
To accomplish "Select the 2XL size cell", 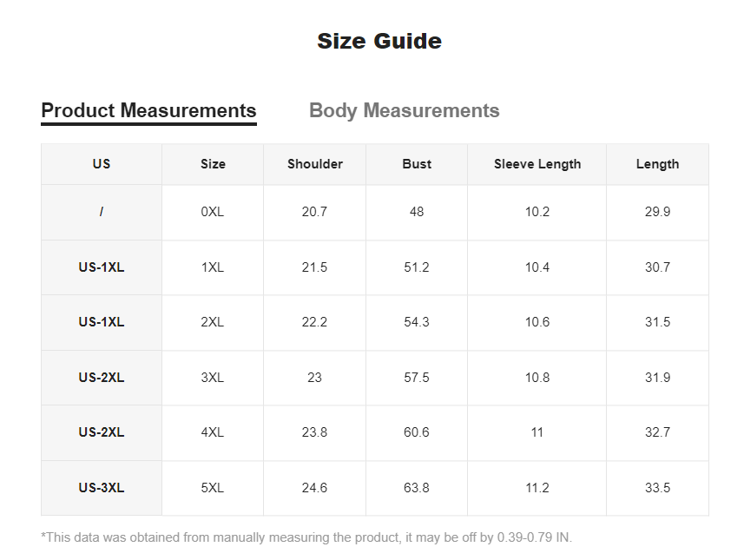I will (x=213, y=322).
